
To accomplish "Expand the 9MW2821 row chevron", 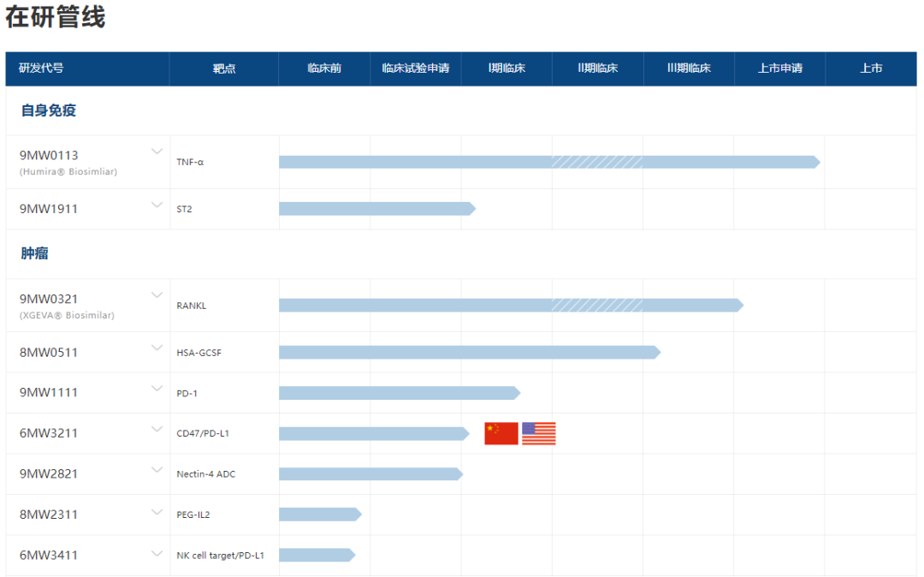I will (157, 470).
